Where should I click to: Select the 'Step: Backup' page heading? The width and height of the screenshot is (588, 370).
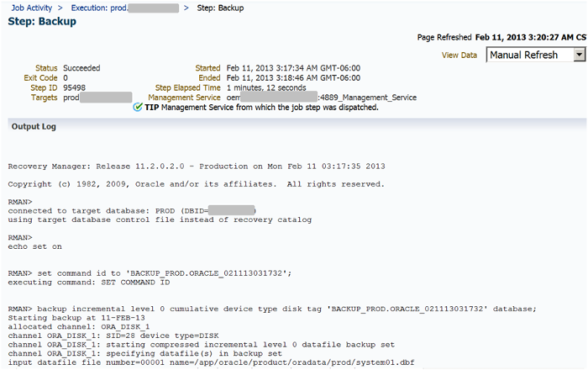[42, 21]
